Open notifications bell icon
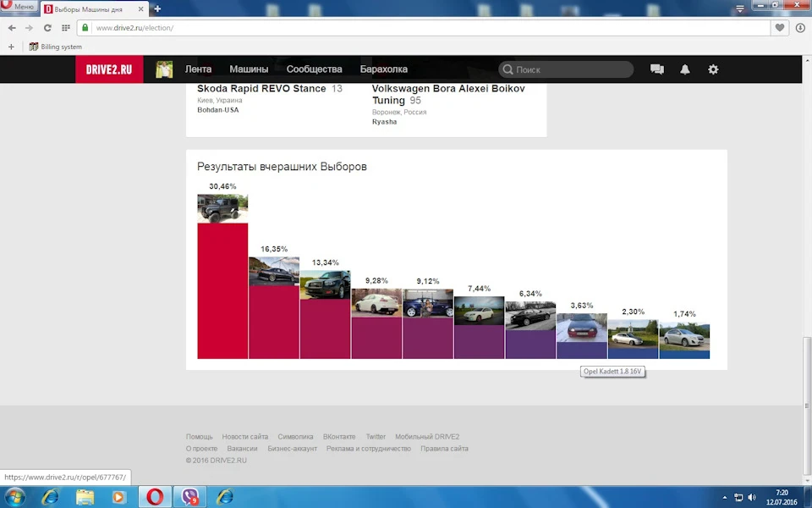Image resolution: width=812 pixels, height=508 pixels. tap(684, 69)
